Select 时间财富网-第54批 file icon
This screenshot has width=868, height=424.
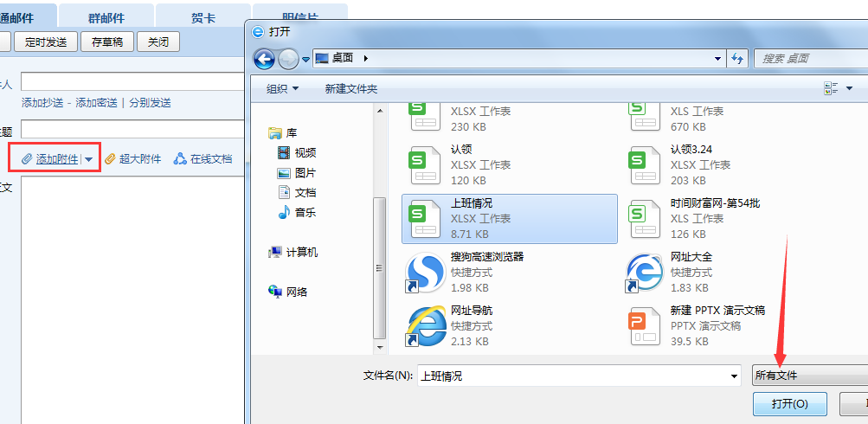pyautogui.click(x=645, y=219)
